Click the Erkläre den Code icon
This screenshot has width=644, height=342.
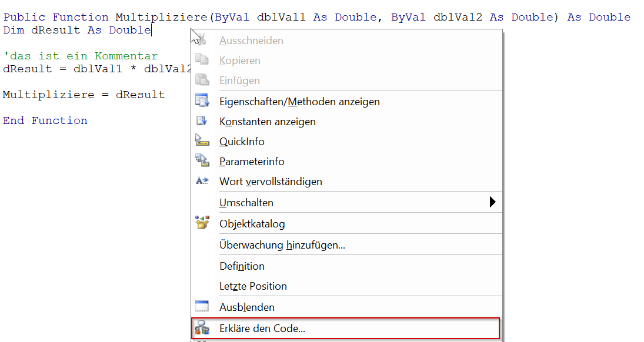(202, 328)
